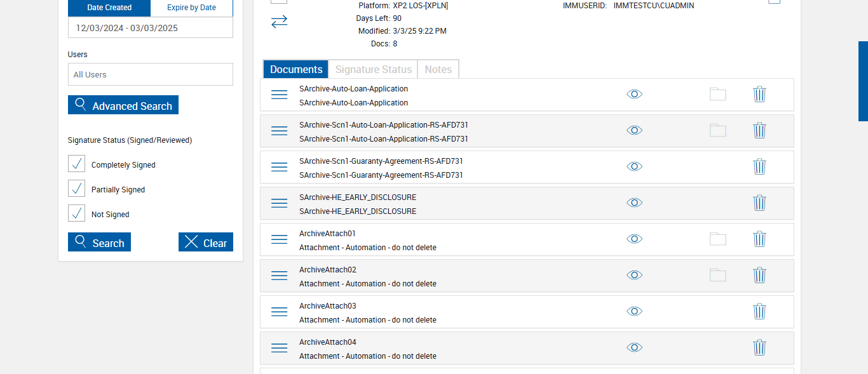Select Date Created filter tab
The image size is (868, 374).
(109, 8)
